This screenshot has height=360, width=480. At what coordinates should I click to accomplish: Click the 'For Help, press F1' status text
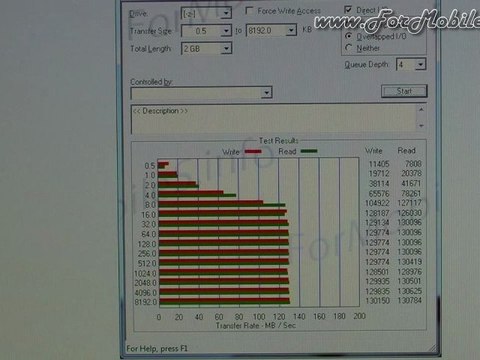tap(157, 349)
